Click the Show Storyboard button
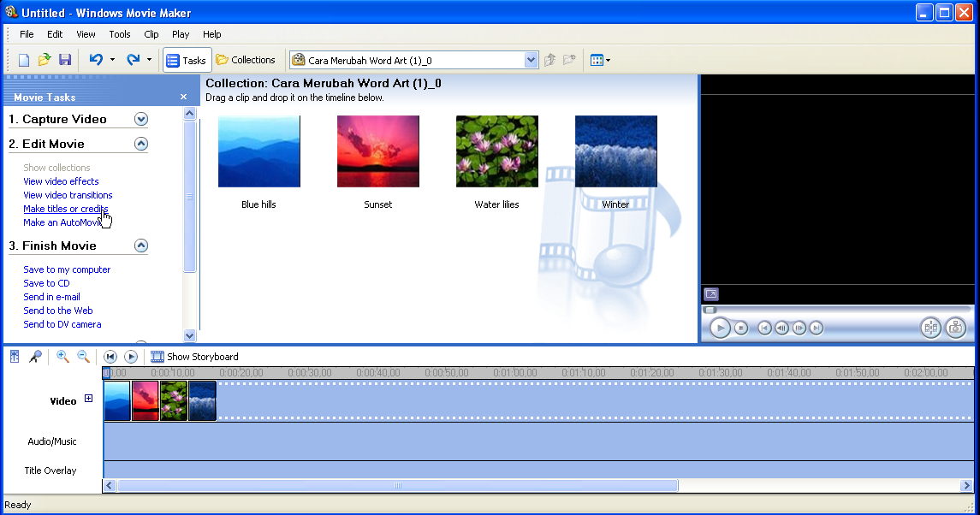 click(x=194, y=357)
